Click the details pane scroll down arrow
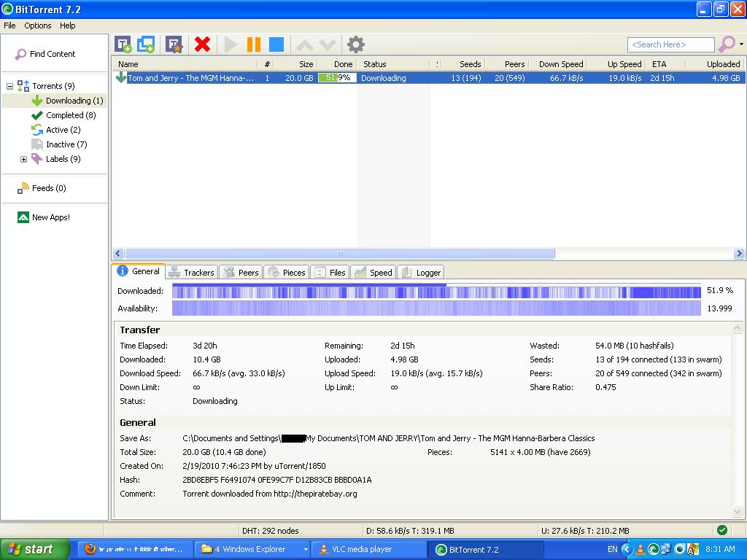Screen dimensions: 747x560 (737, 512)
